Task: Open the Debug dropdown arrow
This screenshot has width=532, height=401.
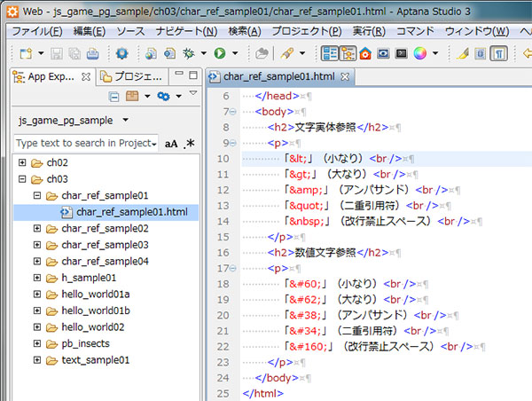Action: (204, 53)
